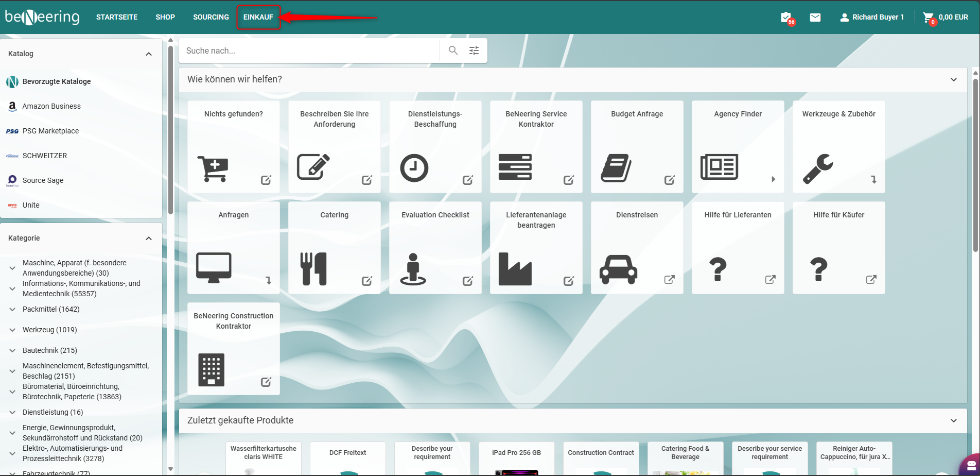Open the tasks clipboard icon with badge
The image size is (980, 476).
click(x=786, y=18)
